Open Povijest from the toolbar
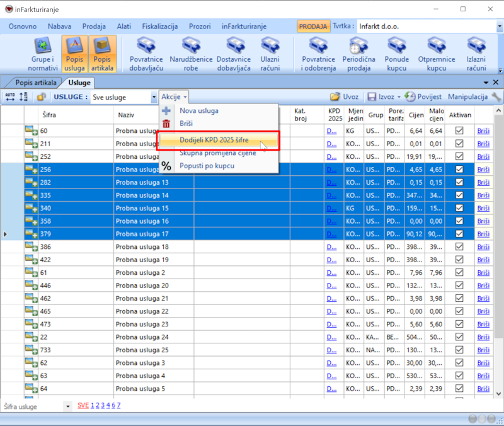 (423, 97)
